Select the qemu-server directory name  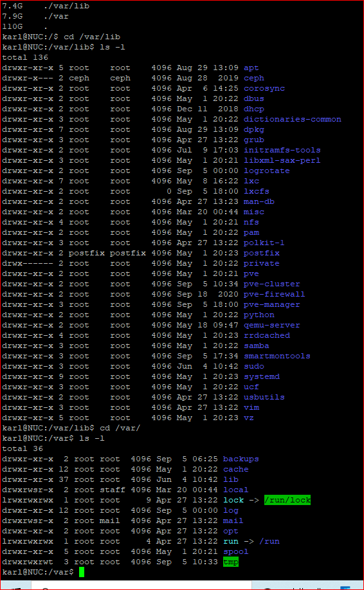pyautogui.click(x=272, y=325)
